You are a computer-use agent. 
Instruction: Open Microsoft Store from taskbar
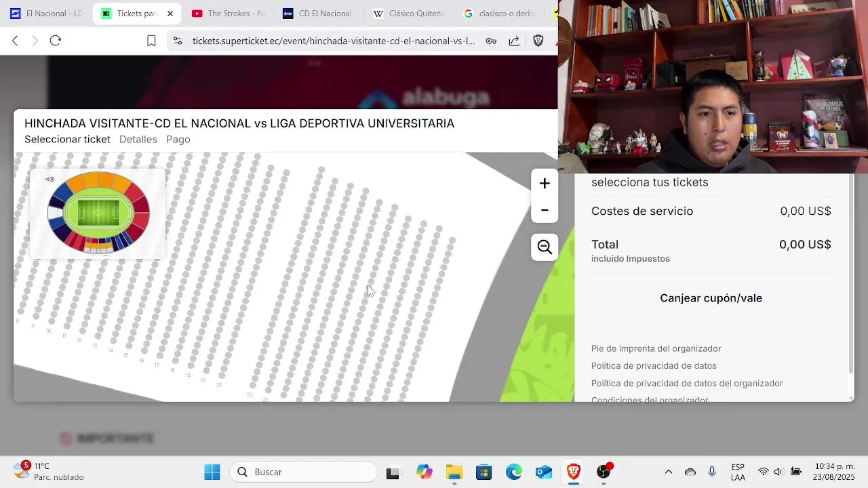pyautogui.click(x=484, y=472)
